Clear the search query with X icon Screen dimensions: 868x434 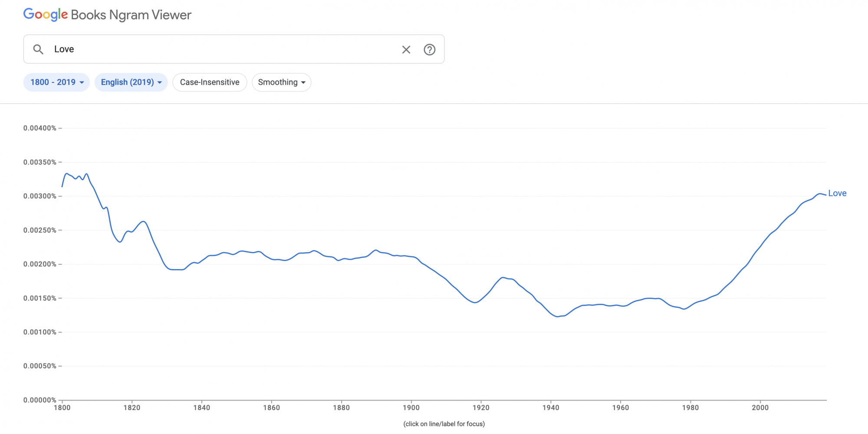406,49
